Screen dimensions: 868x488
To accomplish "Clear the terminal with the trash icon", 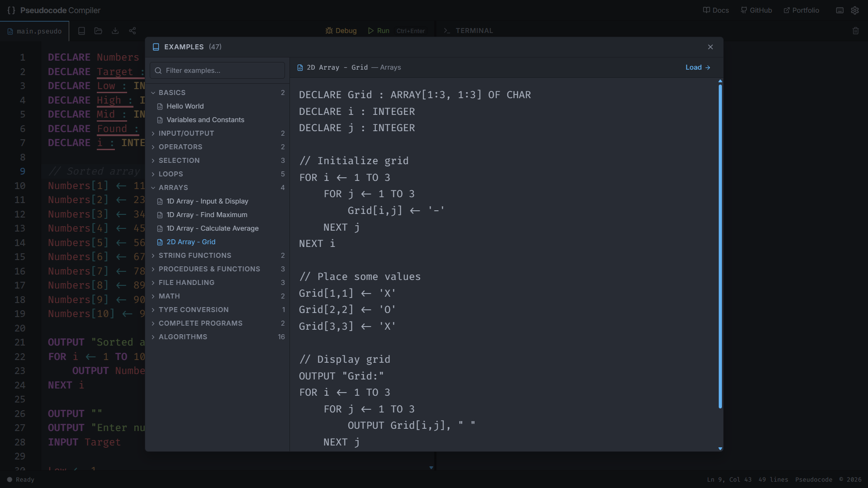I will 856,31.
